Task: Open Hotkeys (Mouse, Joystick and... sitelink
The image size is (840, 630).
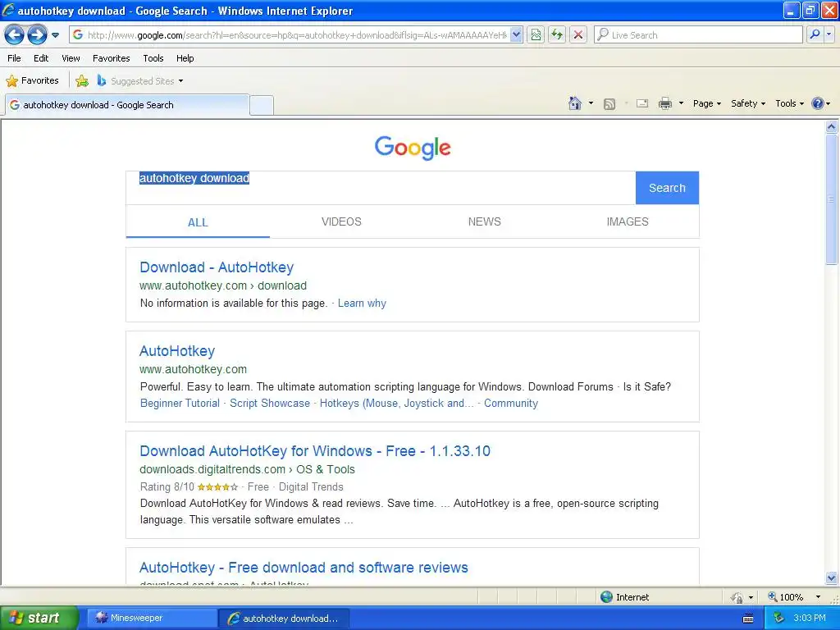Action: tap(396, 404)
